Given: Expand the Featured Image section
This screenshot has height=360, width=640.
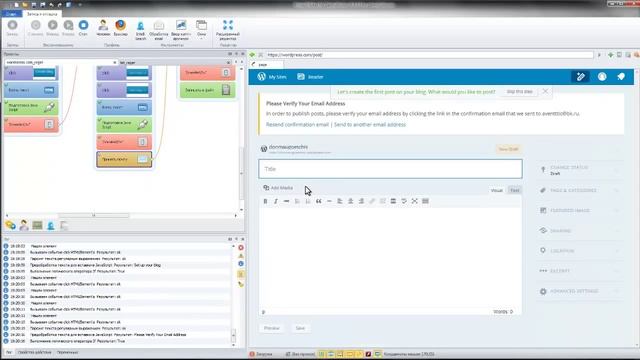Looking at the screenshot, I should click(x=580, y=210).
